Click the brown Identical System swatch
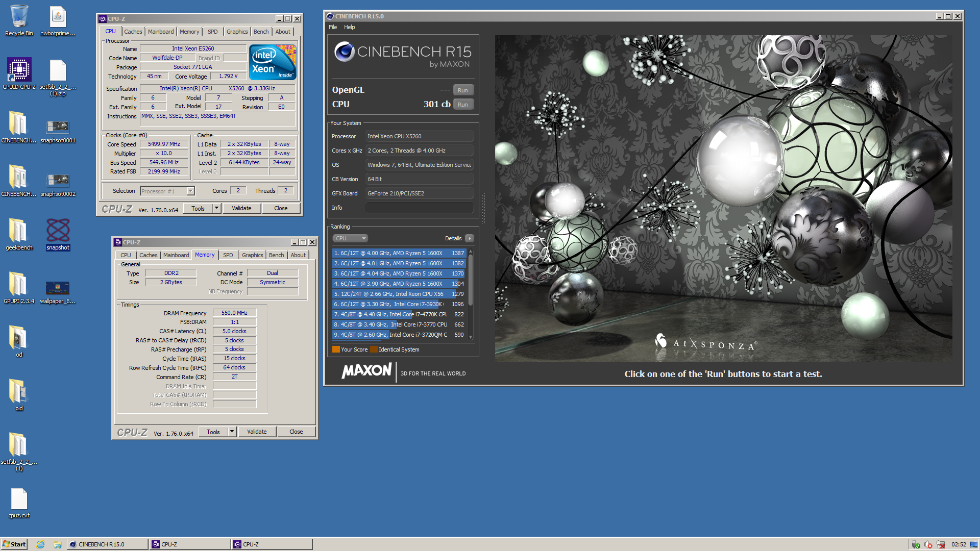This screenshot has width=980, height=551. 374,349
